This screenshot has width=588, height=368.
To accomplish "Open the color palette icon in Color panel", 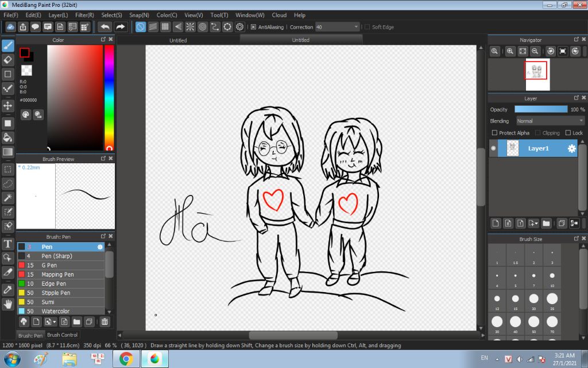I will click(25, 114).
